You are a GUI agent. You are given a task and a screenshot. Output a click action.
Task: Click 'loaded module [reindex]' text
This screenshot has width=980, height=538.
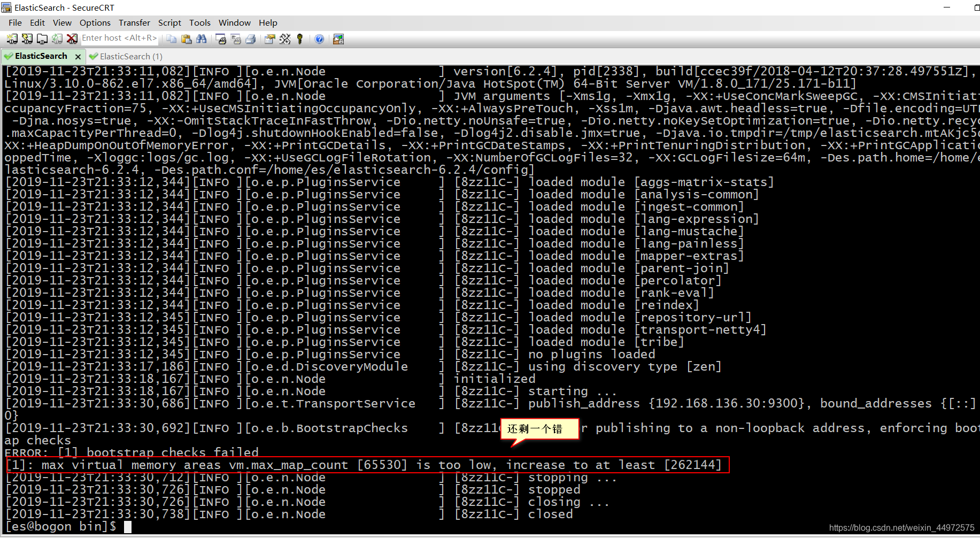point(613,305)
